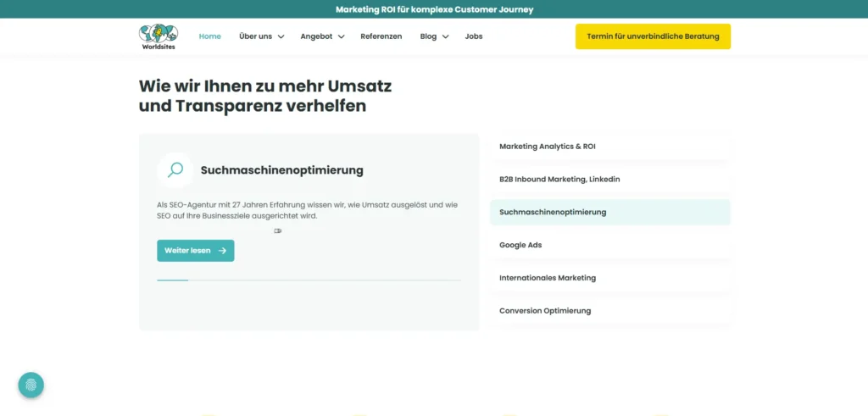Viewport: 868px width, 416px height.
Task: Click Termin für unverbindliche Beratung button
Action: (653, 36)
